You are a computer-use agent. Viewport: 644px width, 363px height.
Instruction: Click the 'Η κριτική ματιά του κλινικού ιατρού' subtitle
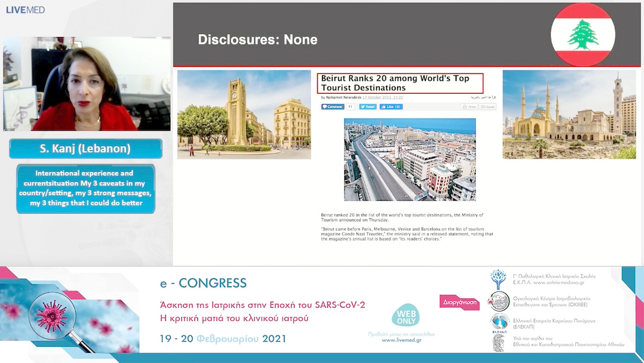coord(234,318)
